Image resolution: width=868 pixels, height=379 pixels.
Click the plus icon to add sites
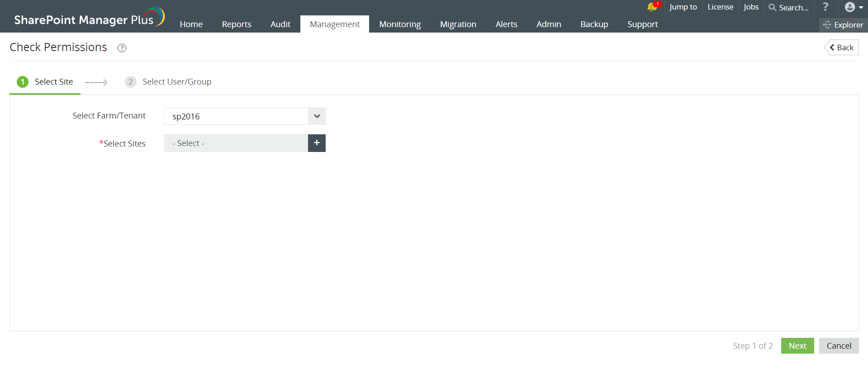tap(317, 143)
